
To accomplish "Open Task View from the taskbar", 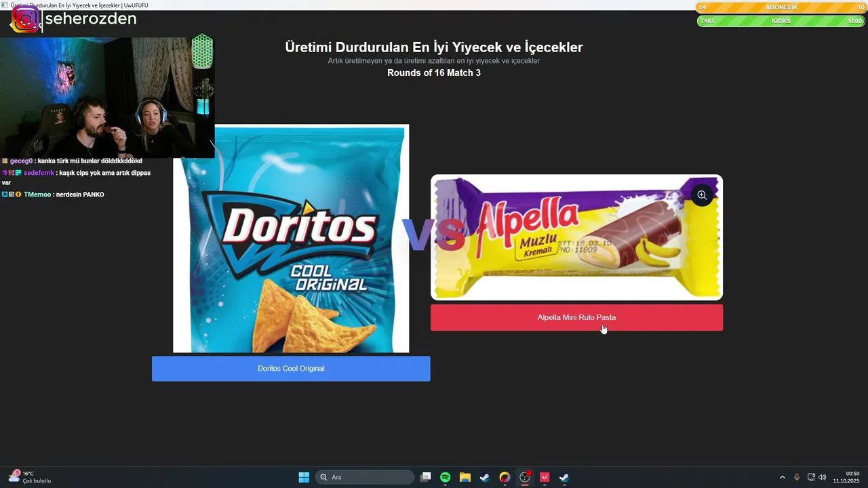I will pyautogui.click(x=425, y=477).
